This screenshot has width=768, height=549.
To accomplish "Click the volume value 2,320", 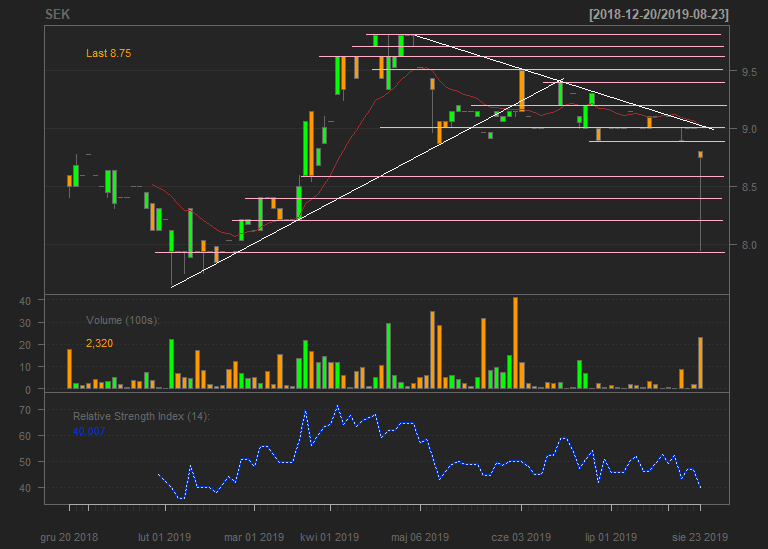I will pos(99,343).
